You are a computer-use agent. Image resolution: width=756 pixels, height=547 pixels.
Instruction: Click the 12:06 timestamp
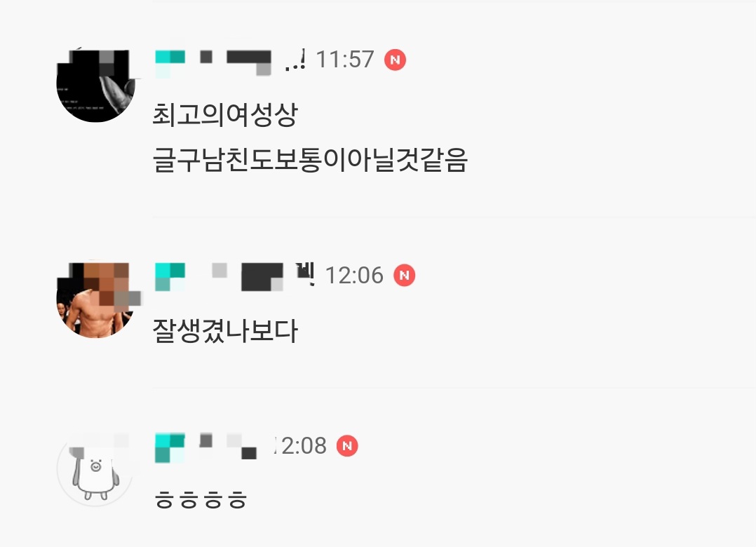[x=354, y=276]
